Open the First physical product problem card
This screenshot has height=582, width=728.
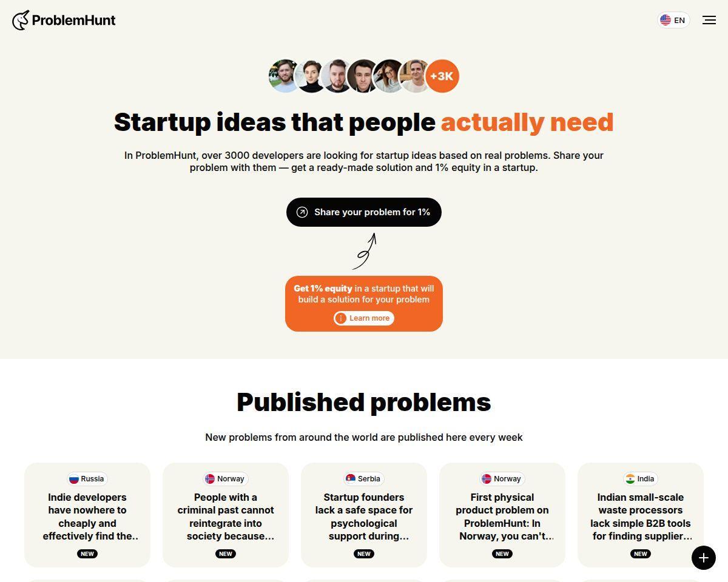click(502, 515)
